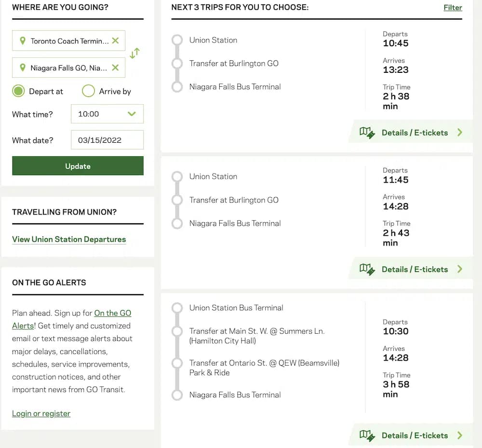This screenshot has height=448, width=482.
Task: Clear Niagara Falls GO destination with X icon
Action: tap(116, 68)
